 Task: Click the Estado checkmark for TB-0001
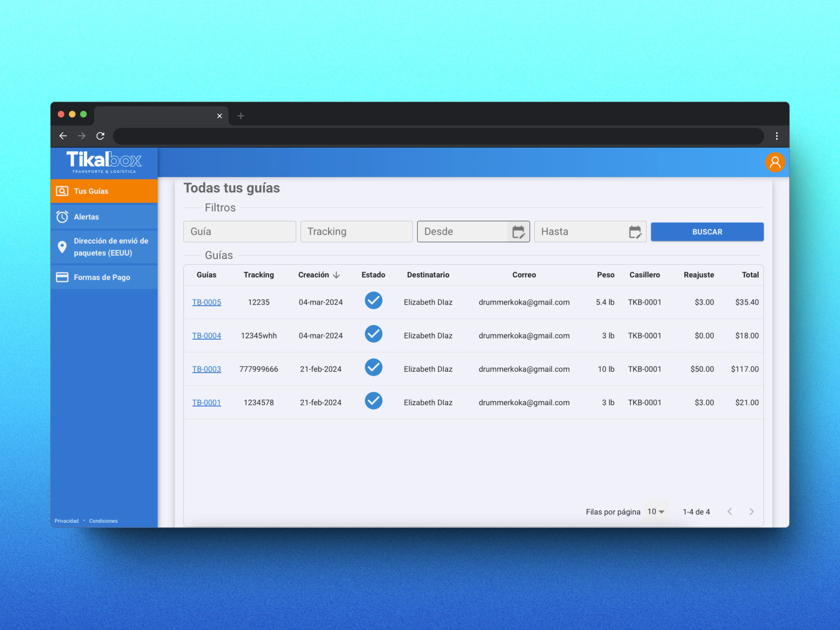pyautogui.click(x=373, y=401)
